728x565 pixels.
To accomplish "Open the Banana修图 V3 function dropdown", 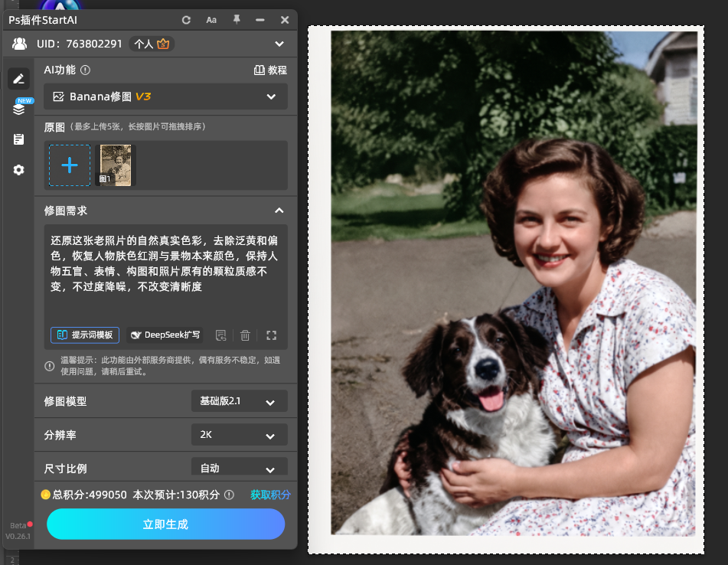I will pyautogui.click(x=166, y=96).
